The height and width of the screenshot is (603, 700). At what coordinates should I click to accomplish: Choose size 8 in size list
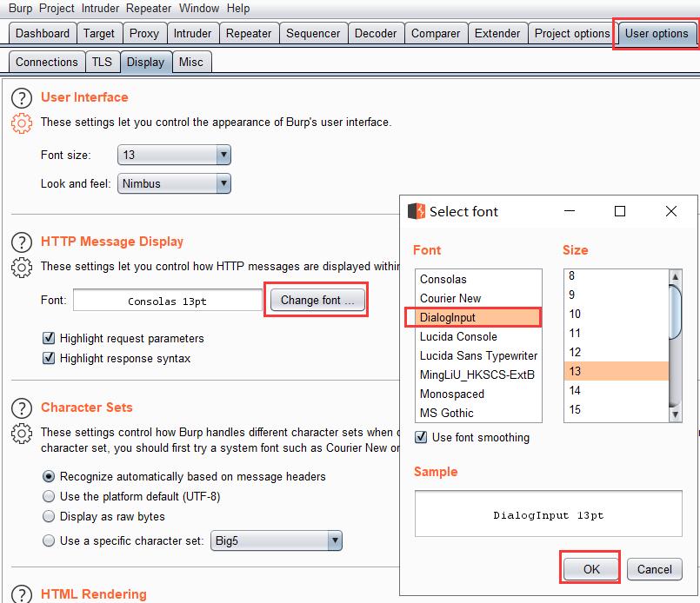click(617, 275)
